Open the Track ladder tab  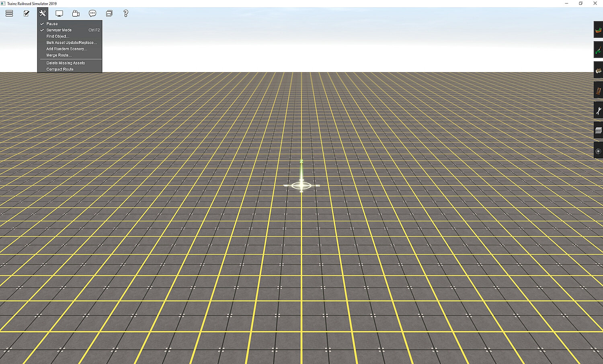598,90
